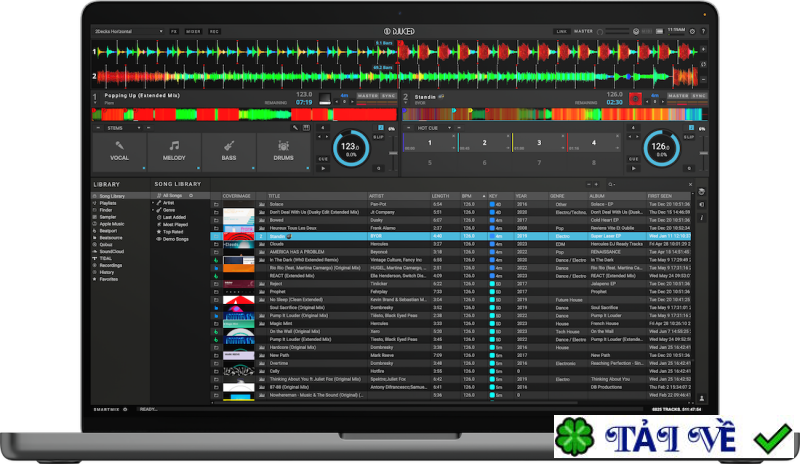The width and height of the screenshot is (800, 464).
Task: Expand the Artist tree node
Action: [x=153, y=203]
